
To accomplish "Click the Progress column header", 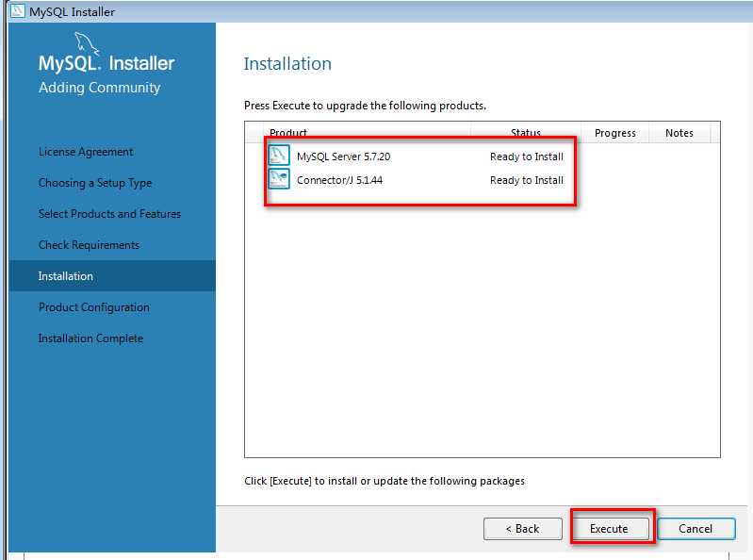I will tap(615, 133).
